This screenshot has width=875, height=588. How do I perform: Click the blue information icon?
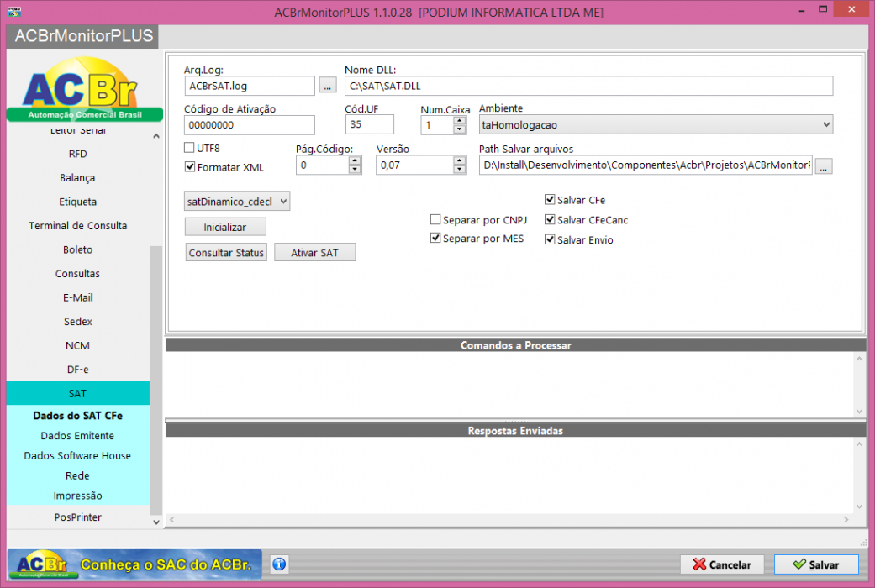279,564
